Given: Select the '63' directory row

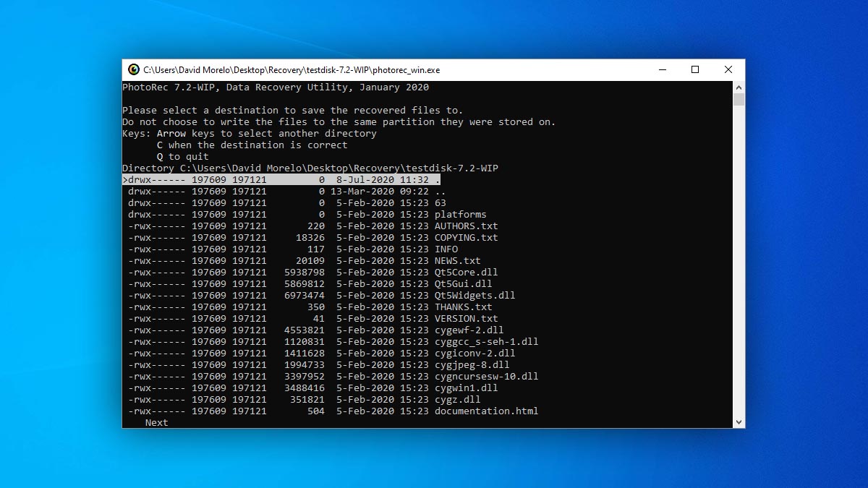Looking at the screenshot, I should (287, 203).
